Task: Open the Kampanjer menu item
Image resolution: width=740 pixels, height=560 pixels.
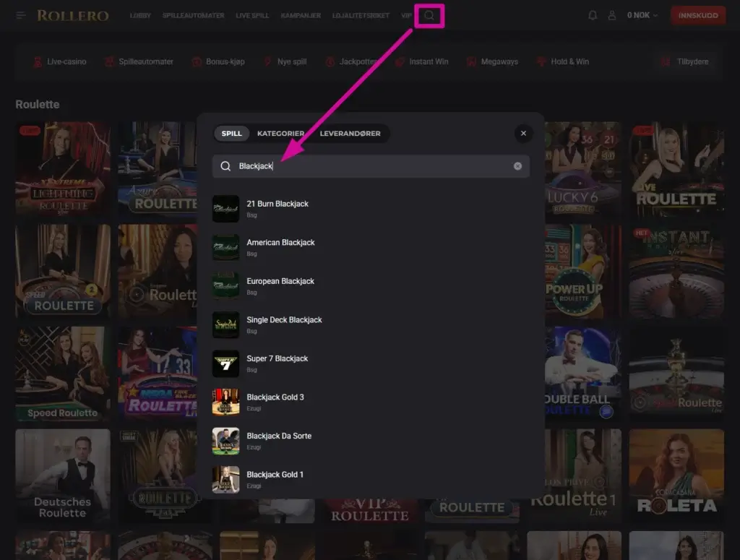Action: pos(301,16)
